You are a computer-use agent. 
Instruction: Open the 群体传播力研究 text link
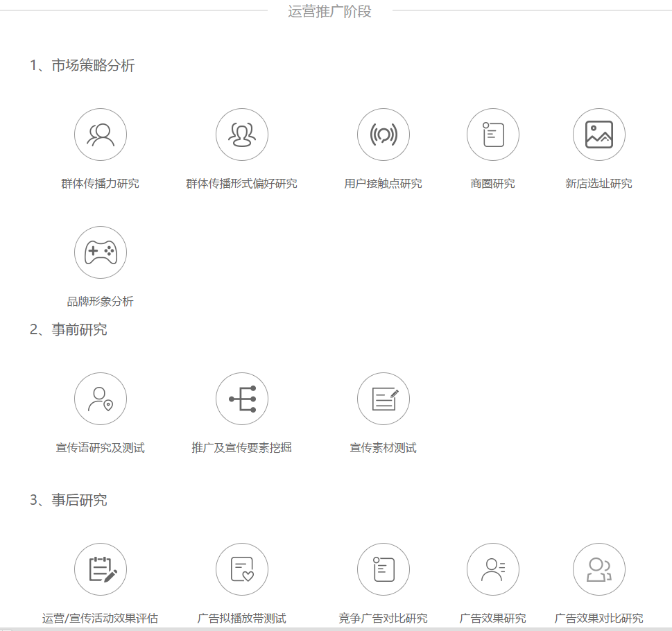[x=101, y=184]
